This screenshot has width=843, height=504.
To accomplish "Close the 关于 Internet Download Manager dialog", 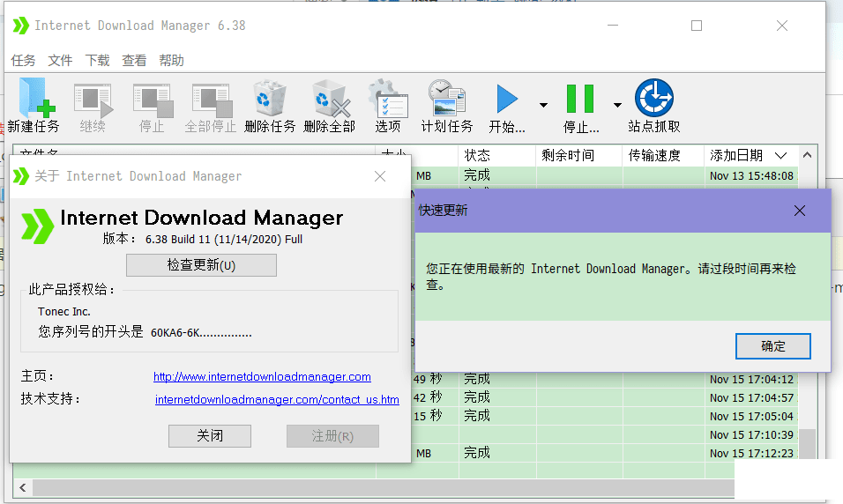I will tap(380, 176).
